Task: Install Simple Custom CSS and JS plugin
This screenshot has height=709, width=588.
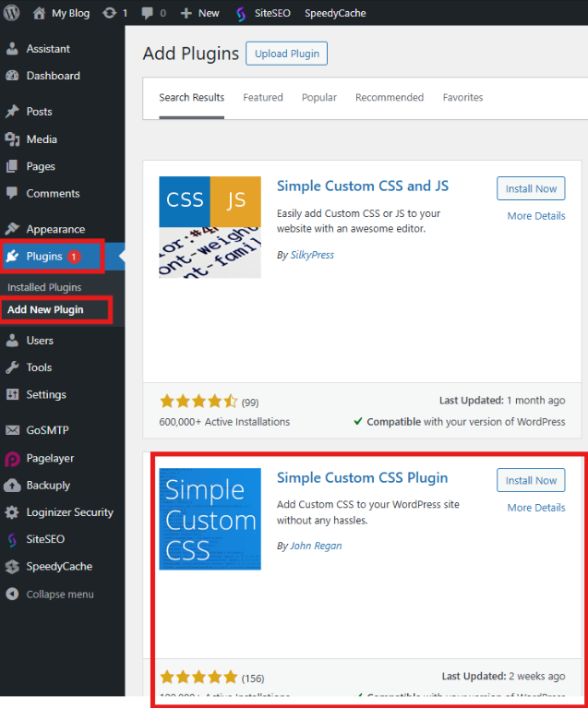Action: (x=531, y=188)
